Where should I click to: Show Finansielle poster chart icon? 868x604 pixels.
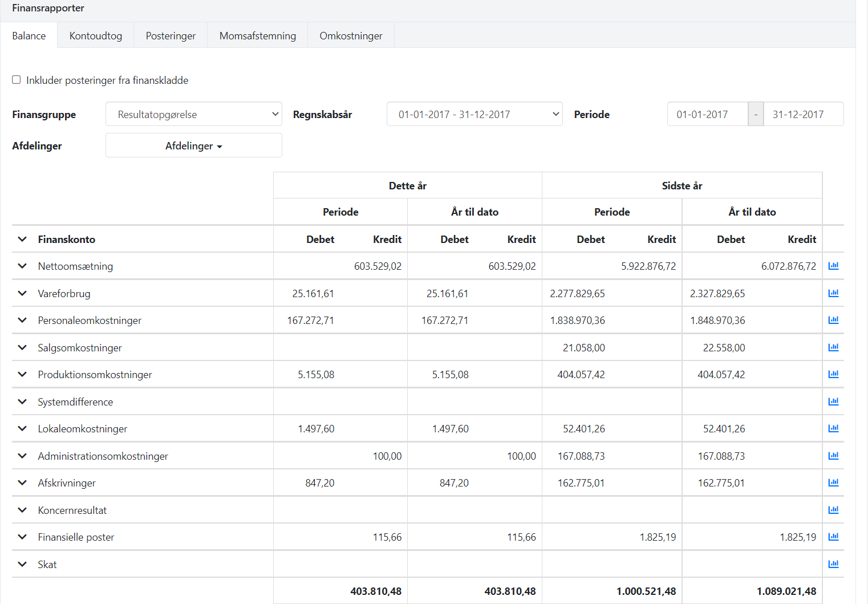coord(833,537)
